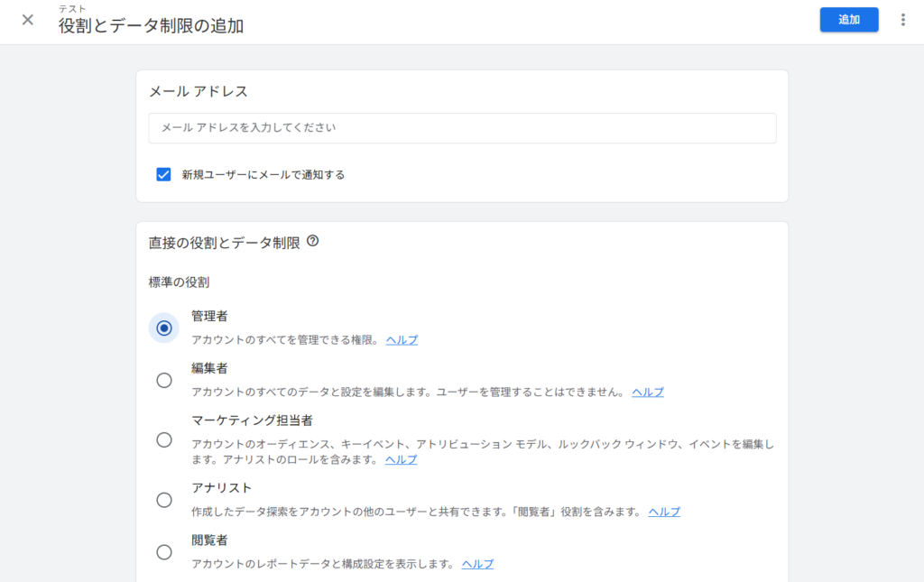Toggle 新規ユーザーにメールで通知する checkbox

pos(163,174)
